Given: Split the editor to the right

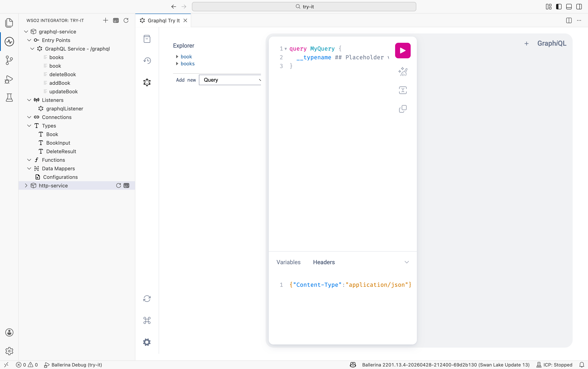Looking at the screenshot, I should coord(569,20).
